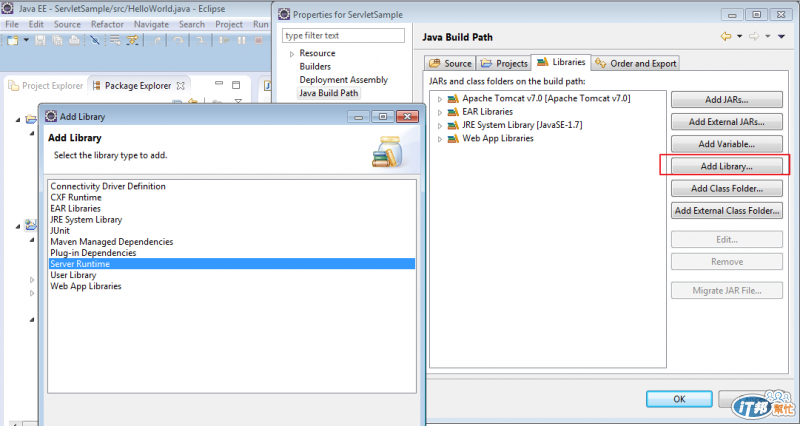Expand Apache Tomcat v7.0 library entry
This screenshot has height=426, width=800.
click(x=440, y=99)
